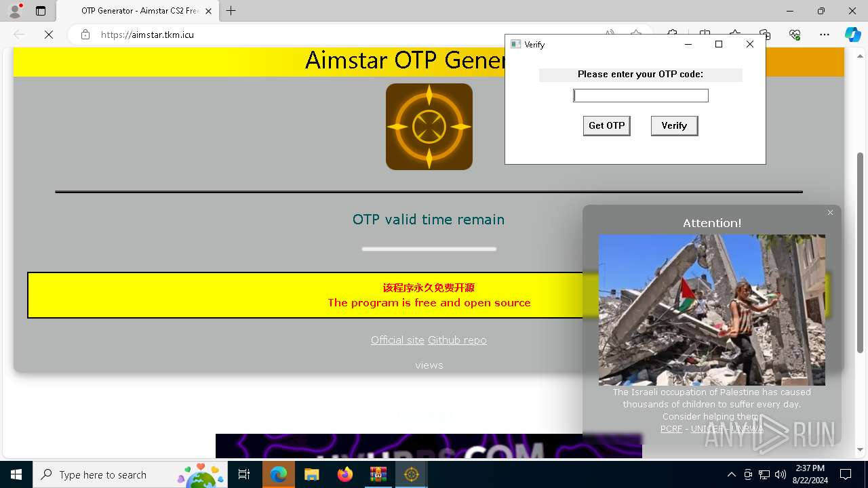Open Edge Copilot sidebar
Viewport: 868px width, 488px height.
coord(852,35)
